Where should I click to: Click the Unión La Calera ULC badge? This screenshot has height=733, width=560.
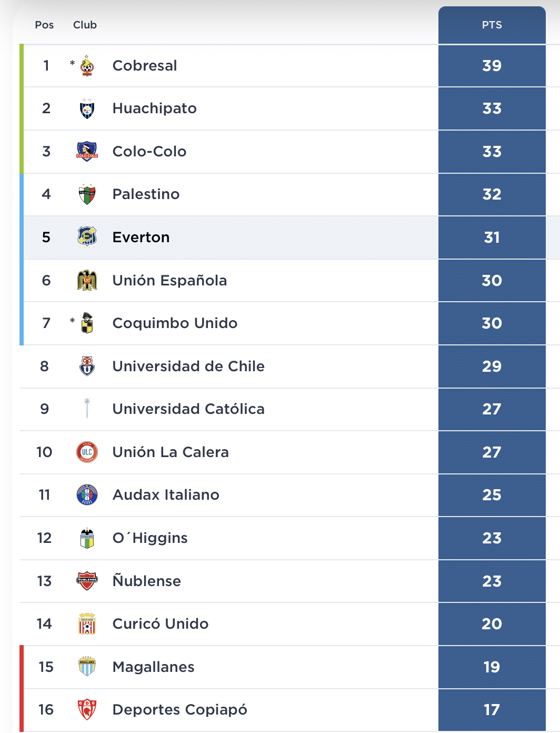(87, 452)
